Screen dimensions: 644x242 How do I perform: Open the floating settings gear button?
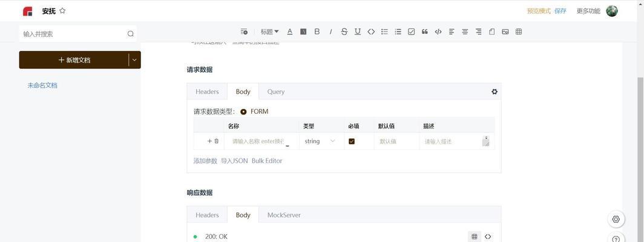point(616,219)
